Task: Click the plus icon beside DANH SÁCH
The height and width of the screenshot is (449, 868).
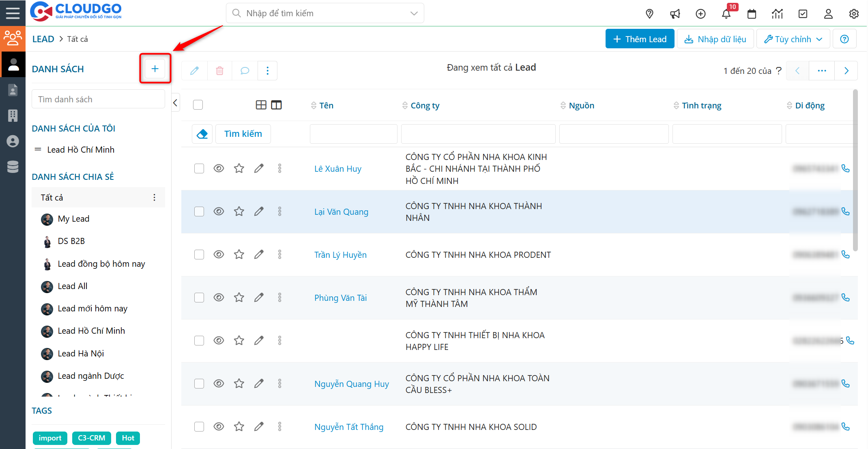Action: click(x=155, y=69)
